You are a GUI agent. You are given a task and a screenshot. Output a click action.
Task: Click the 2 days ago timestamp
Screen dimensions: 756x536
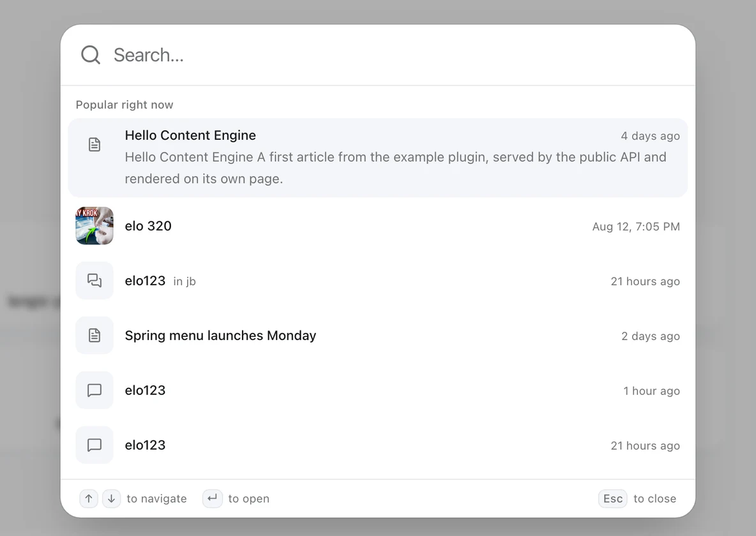pyautogui.click(x=651, y=336)
